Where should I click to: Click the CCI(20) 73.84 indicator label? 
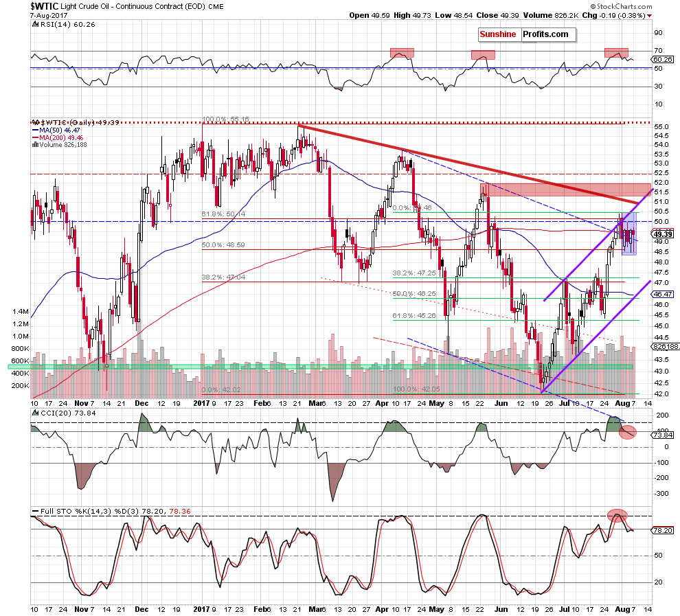64,413
